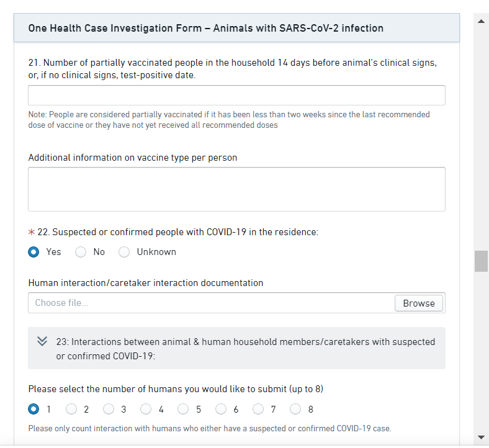This screenshot has height=448, width=489.
Task: Collapse section 23 with the double-chevron icon
Action: point(42,342)
